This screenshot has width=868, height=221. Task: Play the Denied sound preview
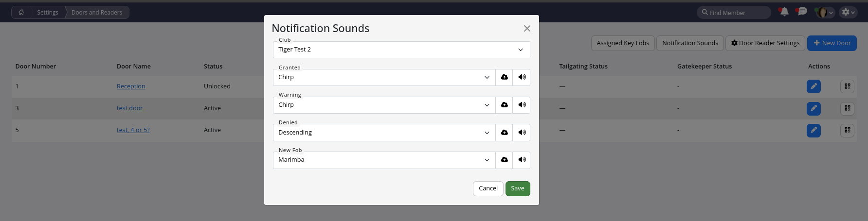click(522, 133)
